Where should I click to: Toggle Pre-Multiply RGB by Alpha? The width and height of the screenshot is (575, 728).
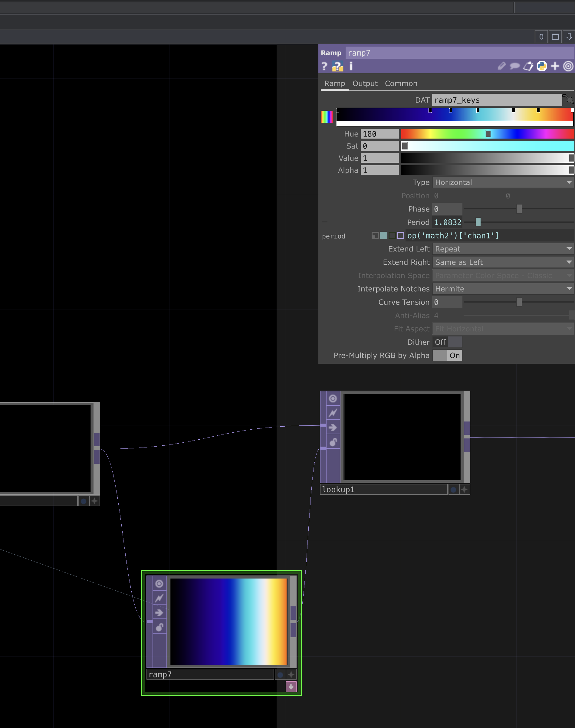pos(447,356)
